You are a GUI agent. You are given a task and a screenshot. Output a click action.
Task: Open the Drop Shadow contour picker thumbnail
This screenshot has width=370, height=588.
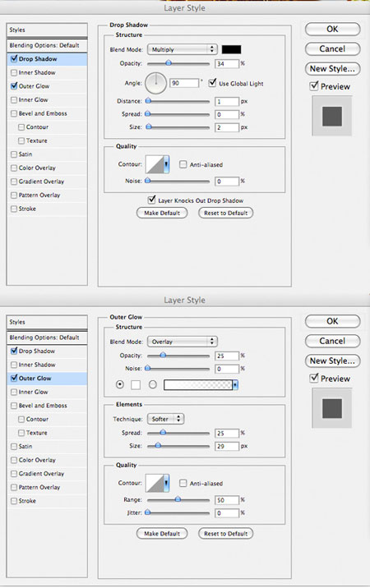tap(157, 164)
